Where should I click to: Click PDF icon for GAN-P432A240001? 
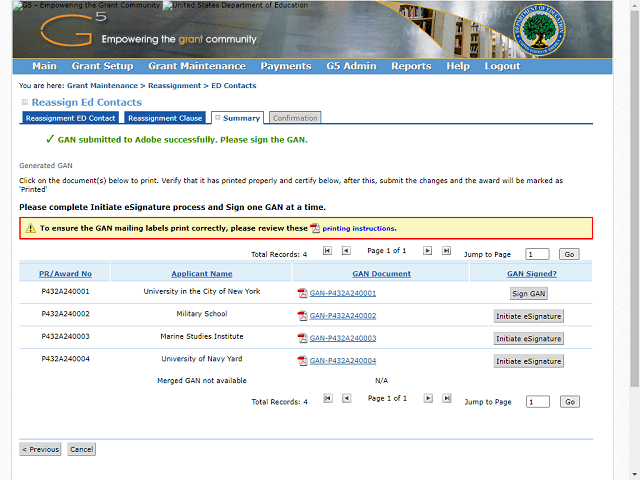[x=303, y=293]
